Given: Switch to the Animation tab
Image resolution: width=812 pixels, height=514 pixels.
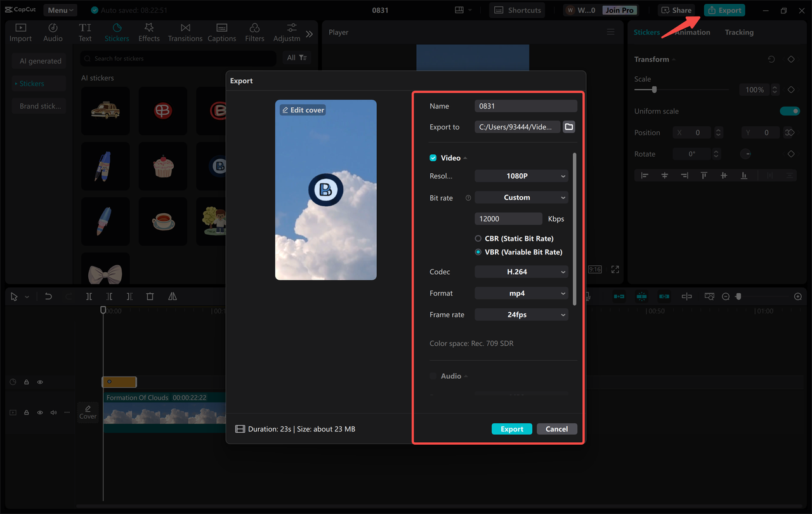Looking at the screenshot, I should click(691, 32).
